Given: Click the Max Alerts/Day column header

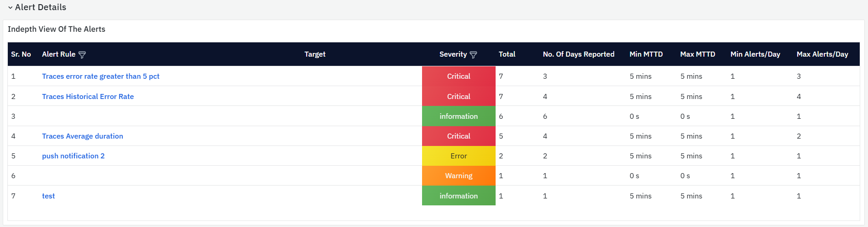Looking at the screenshot, I should (822, 54).
